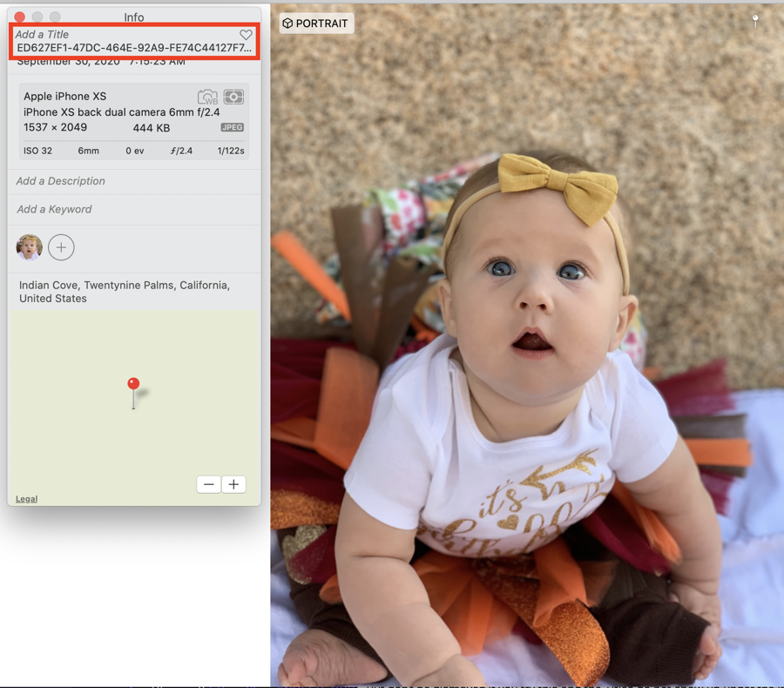The image size is (784, 688).
Task: Toggle the favorite heart icon
Action: pyautogui.click(x=246, y=35)
